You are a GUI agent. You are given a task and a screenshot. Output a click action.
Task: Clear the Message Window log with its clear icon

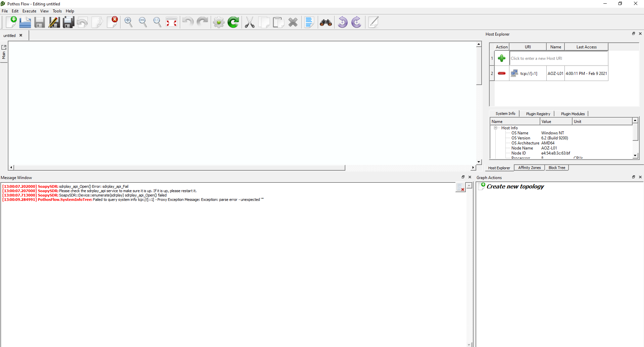pyautogui.click(x=460, y=187)
